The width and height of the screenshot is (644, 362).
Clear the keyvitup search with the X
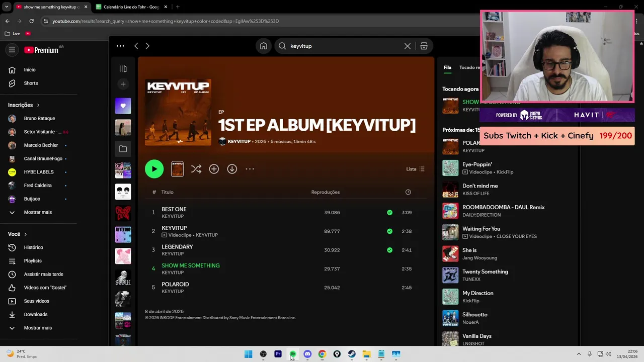coord(408,46)
